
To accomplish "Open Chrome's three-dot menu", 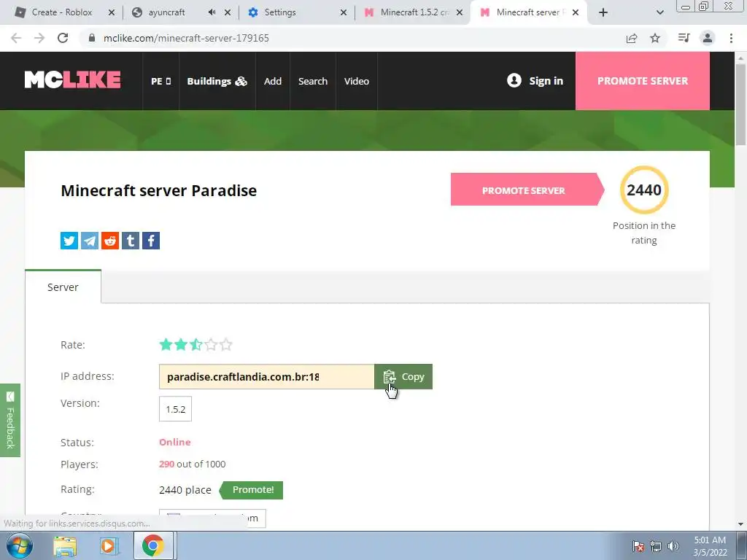I will click(x=731, y=38).
